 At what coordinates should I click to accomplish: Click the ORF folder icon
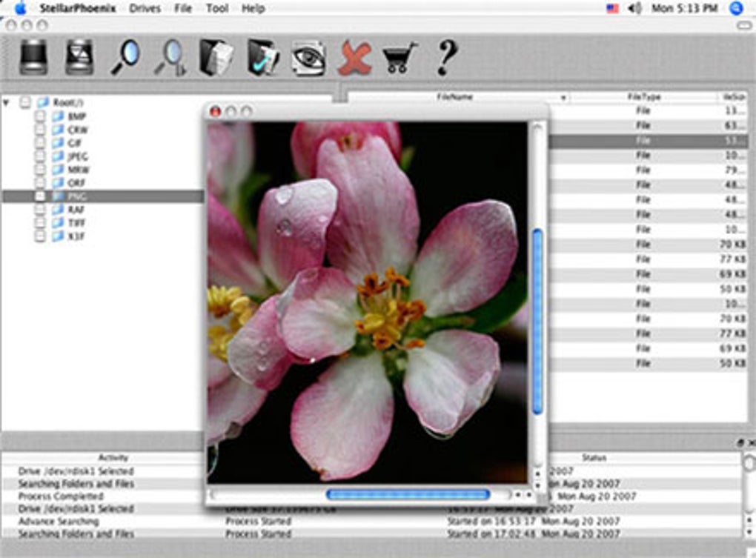(x=58, y=182)
